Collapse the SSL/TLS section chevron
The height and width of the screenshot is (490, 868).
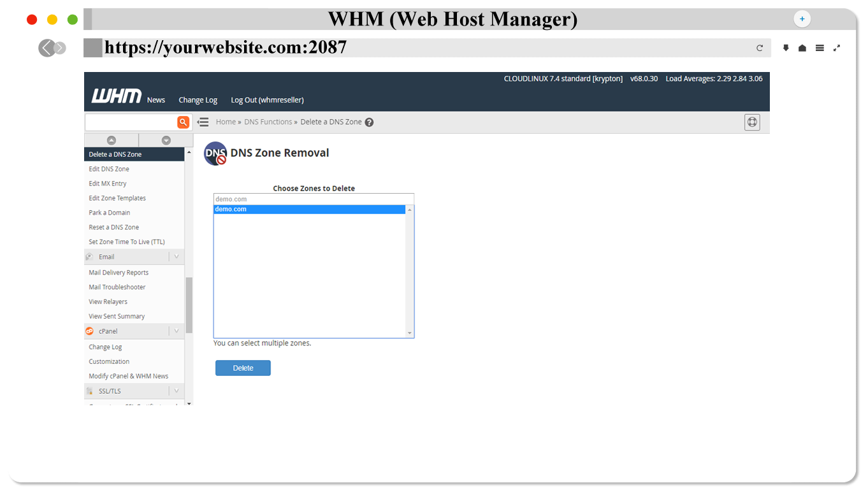[x=177, y=391]
